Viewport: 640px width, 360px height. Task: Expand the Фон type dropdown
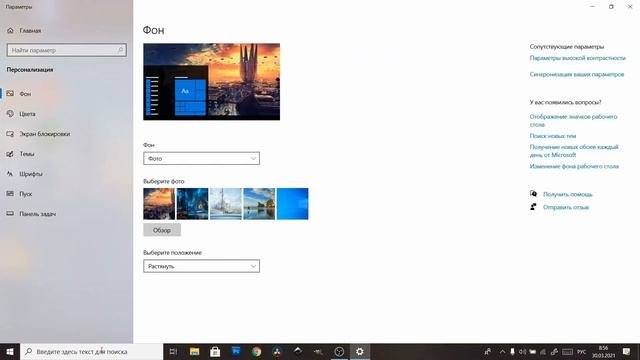201,158
